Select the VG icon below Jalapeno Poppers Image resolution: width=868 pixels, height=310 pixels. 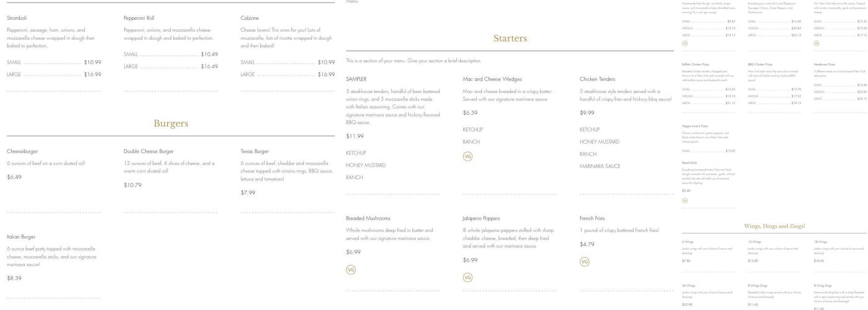[467, 277]
